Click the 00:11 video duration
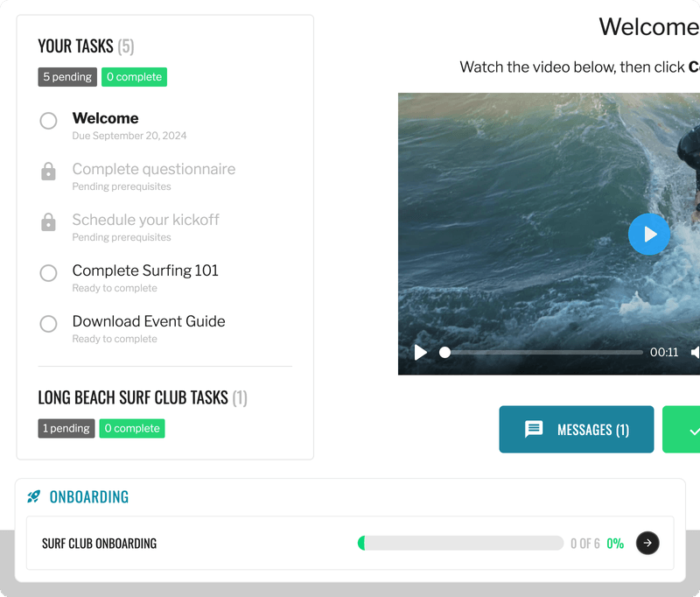Viewport: 700px width, 597px height. 664,352
